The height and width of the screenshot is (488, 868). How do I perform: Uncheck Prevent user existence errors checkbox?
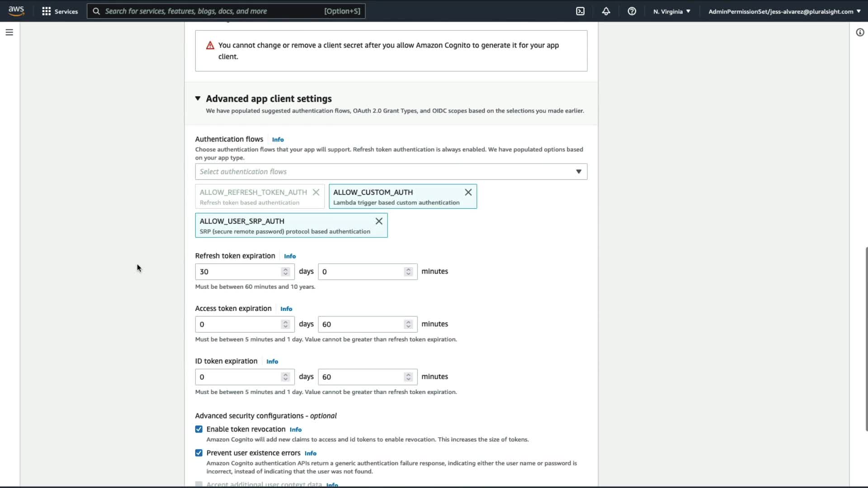point(199,453)
